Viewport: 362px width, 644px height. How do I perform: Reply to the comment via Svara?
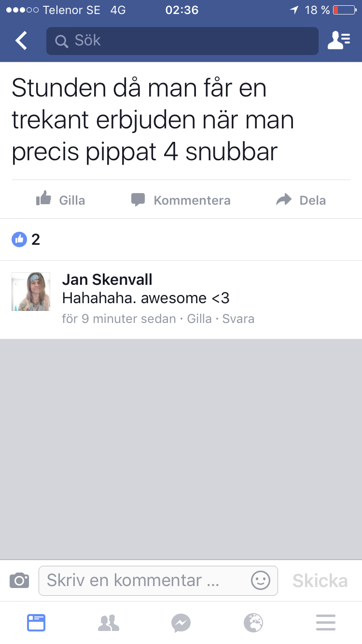point(238,319)
